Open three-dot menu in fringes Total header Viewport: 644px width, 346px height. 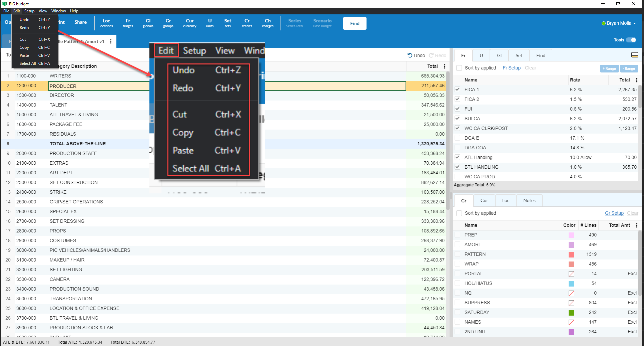point(637,80)
